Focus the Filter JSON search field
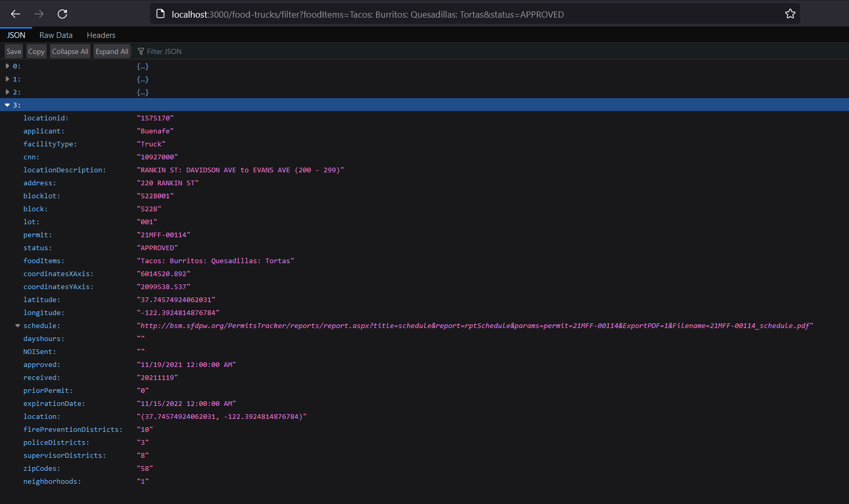 click(164, 51)
